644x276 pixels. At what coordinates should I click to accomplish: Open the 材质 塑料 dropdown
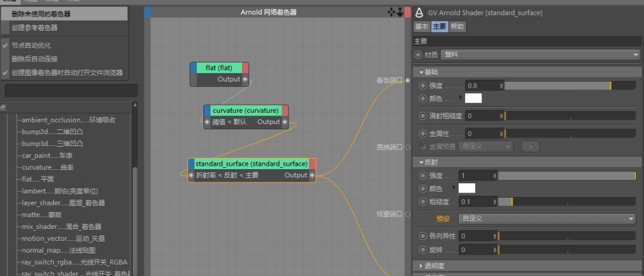click(540, 54)
